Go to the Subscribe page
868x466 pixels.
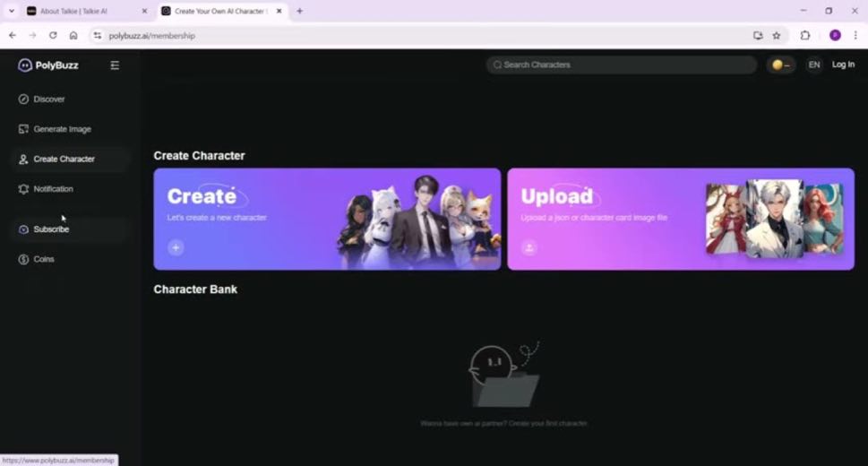70,229
